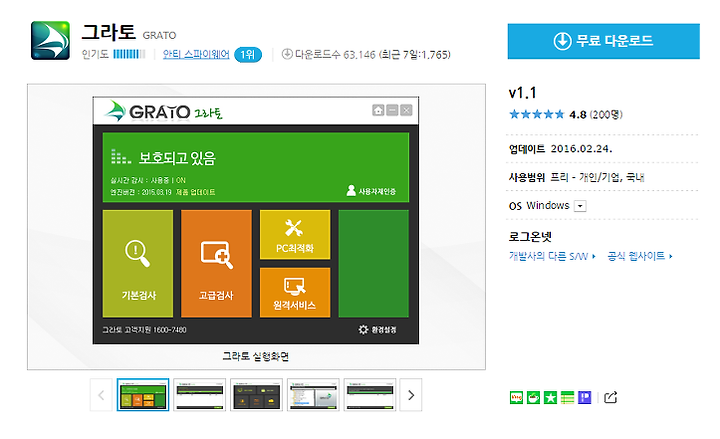The width and height of the screenshot is (720, 439).
Task: Click the v1.1 version text
Action: [x=523, y=93]
